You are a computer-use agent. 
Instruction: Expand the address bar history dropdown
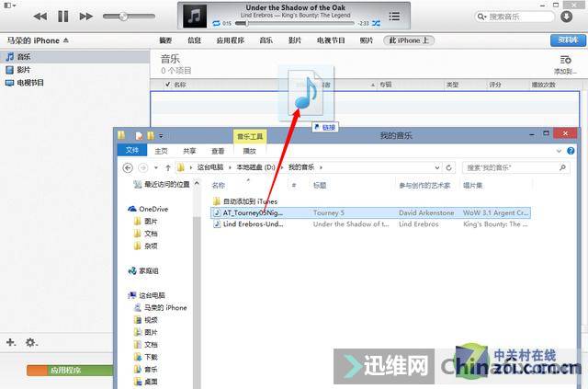(x=437, y=168)
